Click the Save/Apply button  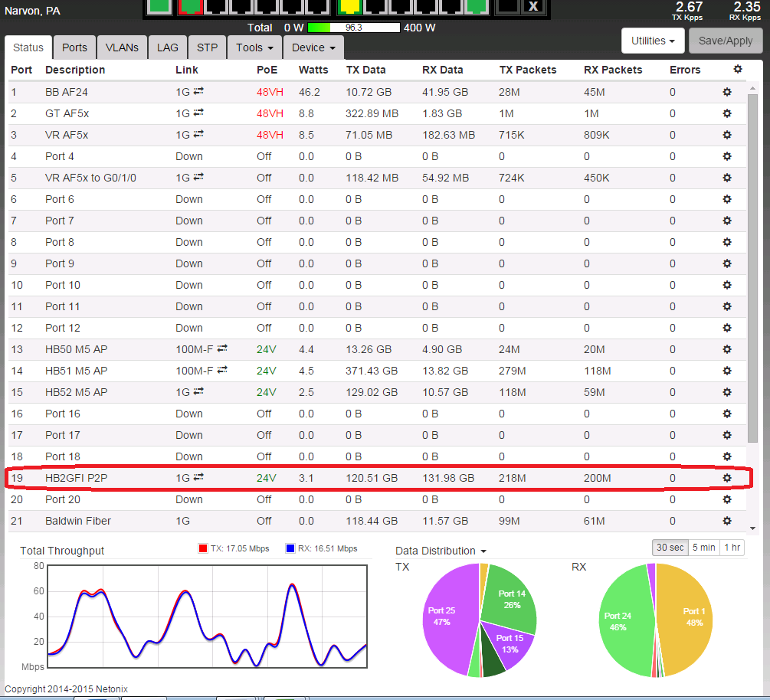point(725,41)
